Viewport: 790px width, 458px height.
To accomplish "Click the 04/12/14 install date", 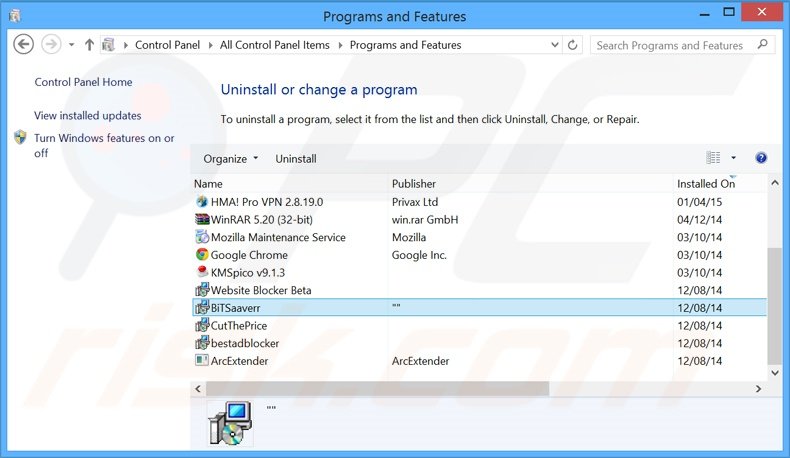I will (699, 220).
